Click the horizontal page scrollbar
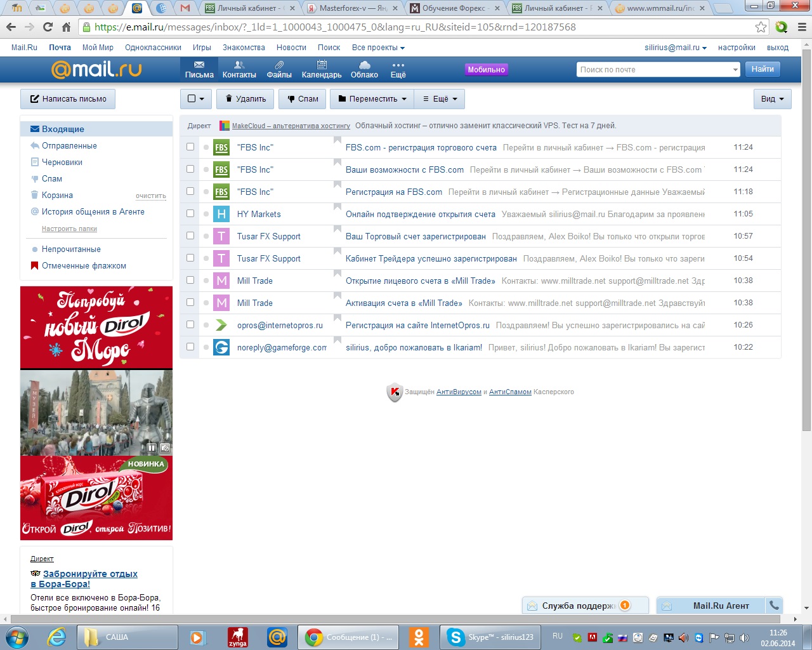Screen dimensions: 812x650 point(396,619)
